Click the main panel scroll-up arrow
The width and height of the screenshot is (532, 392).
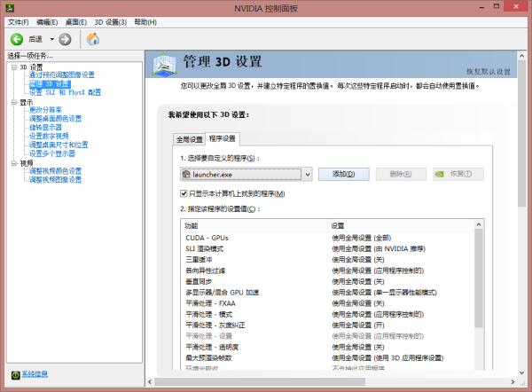(x=522, y=56)
